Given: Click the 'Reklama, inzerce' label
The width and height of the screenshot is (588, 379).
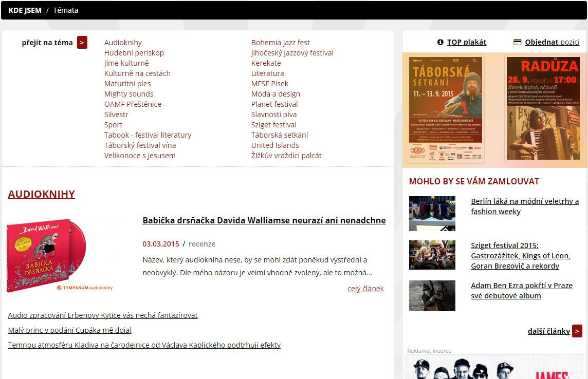Looking at the screenshot, I should tap(429, 351).
